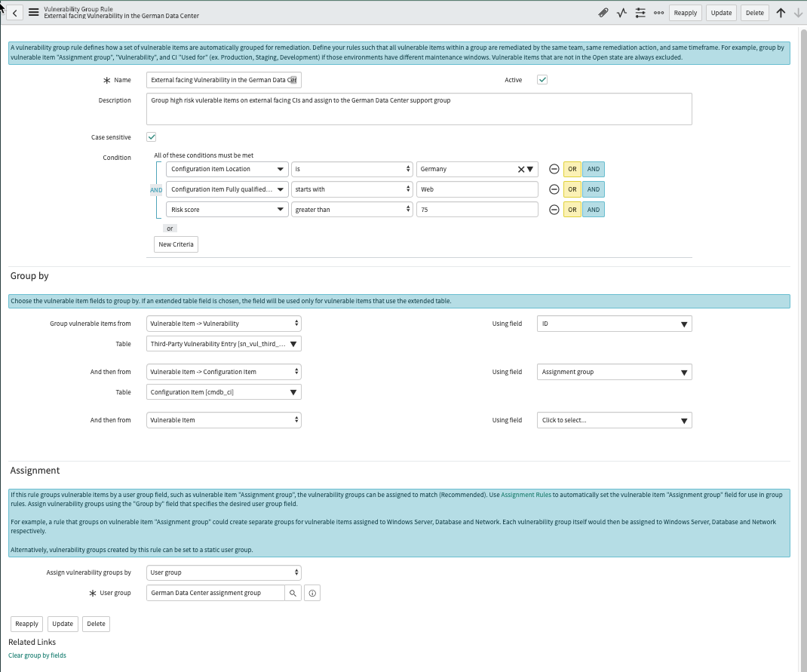This screenshot has height=672, width=807.
Task: Remove the Risk score condition row
Action: (554, 210)
